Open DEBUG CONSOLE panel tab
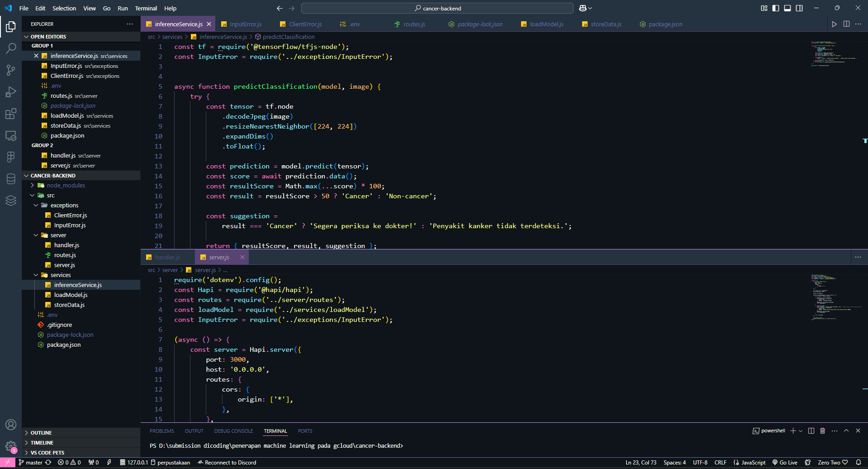Viewport: 868px width, 469px height. click(x=233, y=431)
